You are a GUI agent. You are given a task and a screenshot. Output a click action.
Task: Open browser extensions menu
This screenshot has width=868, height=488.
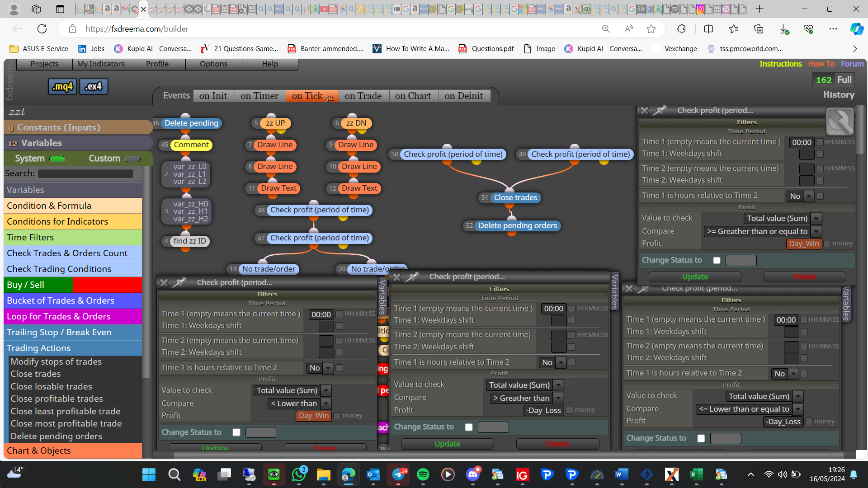click(x=681, y=29)
